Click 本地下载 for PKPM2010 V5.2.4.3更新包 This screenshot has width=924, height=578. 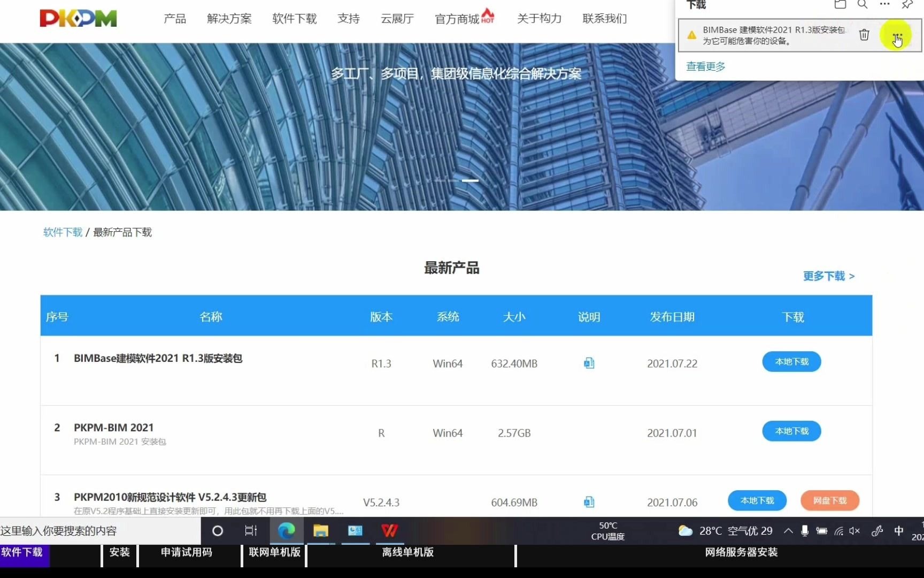tap(757, 500)
